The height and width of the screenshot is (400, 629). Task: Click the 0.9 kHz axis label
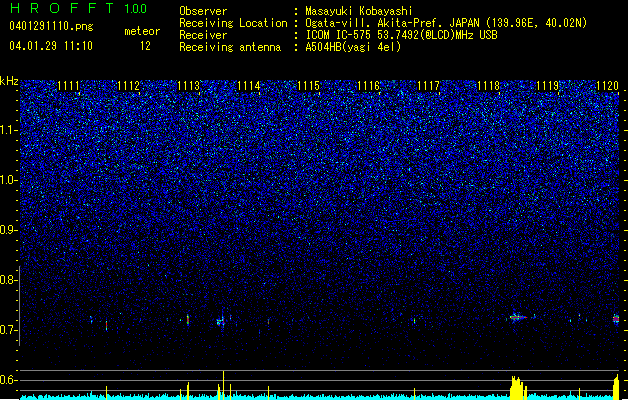click(x=9, y=230)
